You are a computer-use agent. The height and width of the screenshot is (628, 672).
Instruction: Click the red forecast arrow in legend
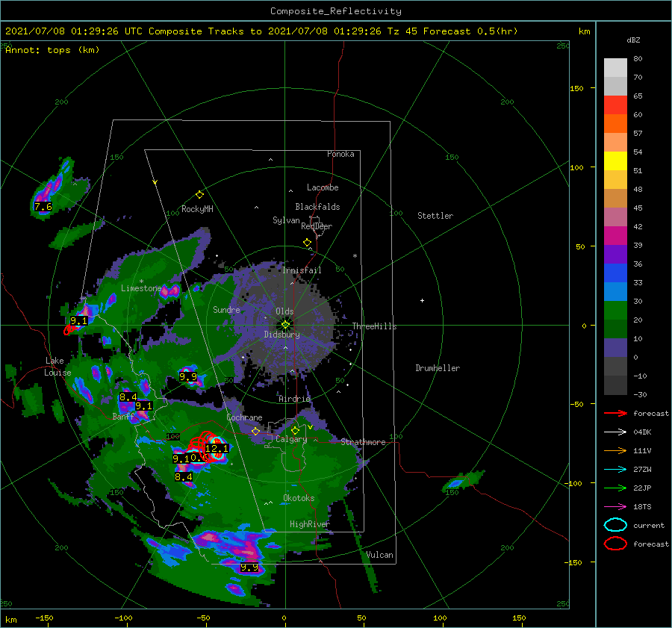615,413
